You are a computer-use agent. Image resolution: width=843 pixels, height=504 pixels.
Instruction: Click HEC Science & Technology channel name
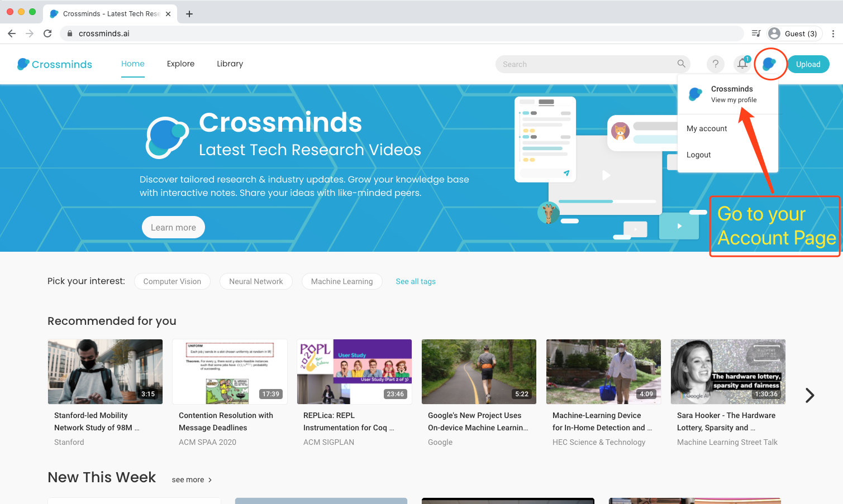coord(599,442)
